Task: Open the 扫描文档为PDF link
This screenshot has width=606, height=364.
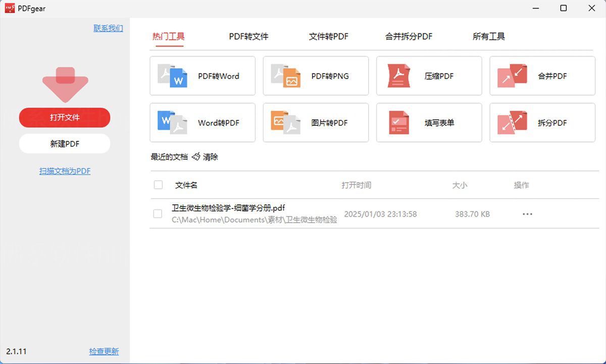Action: [65, 171]
